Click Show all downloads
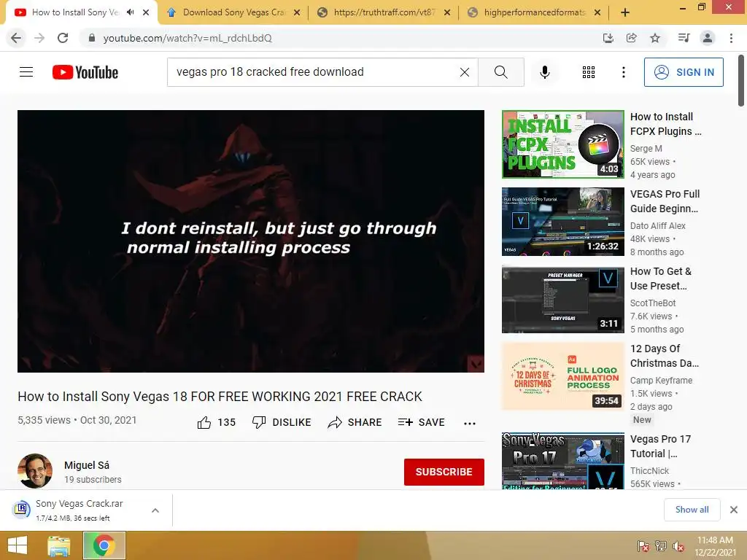The image size is (747, 560). (x=692, y=510)
